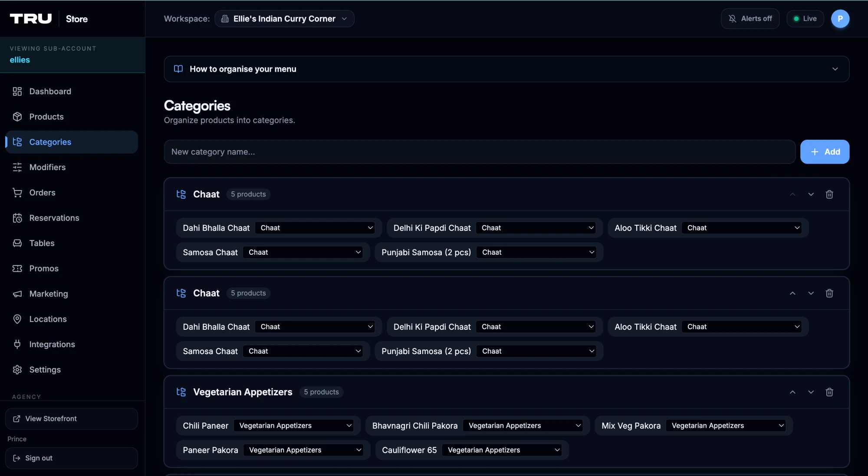This screenshot has width=868, height=476.
Task: Open the Dashboard menu item
Action: pyautogui.click(x=72, y=92)
